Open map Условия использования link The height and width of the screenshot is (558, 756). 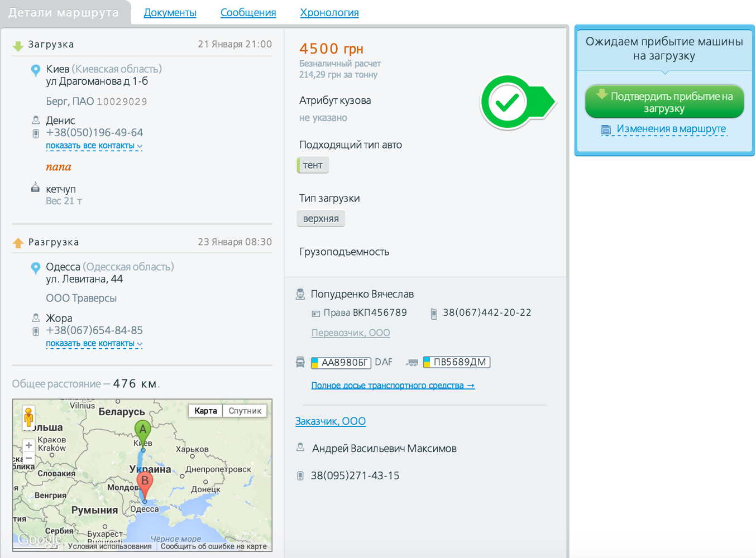click(x=109, y=546)
